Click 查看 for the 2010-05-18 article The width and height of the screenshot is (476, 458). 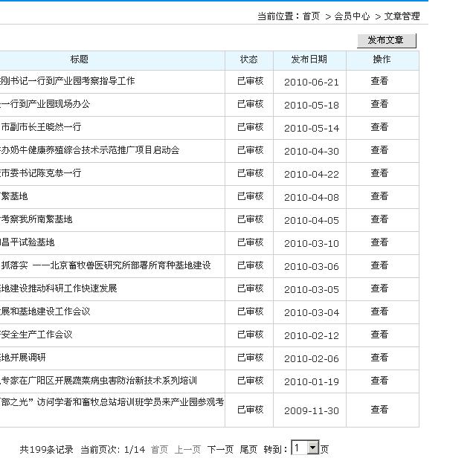(379, 105)
